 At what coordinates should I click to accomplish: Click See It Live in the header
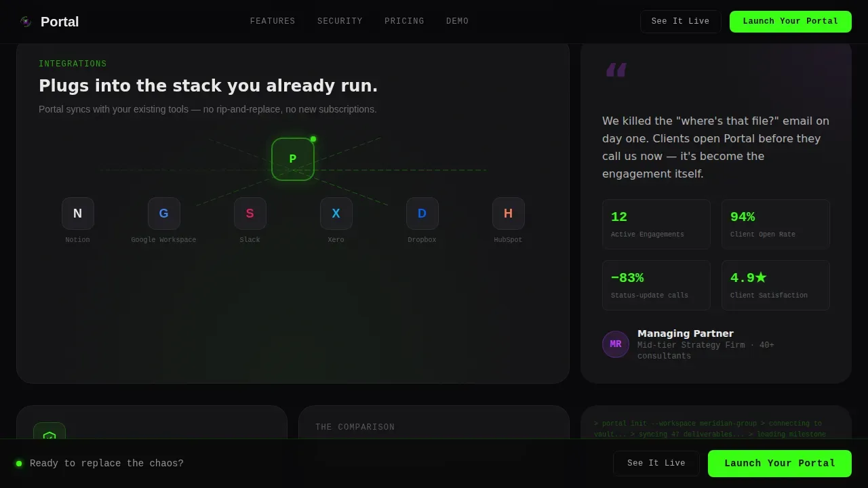[680, 22]
